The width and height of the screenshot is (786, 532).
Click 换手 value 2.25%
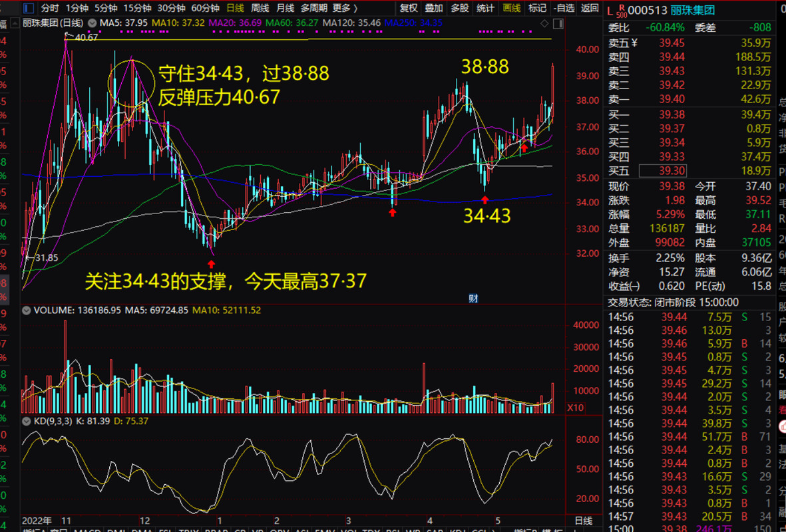[670, 259]
